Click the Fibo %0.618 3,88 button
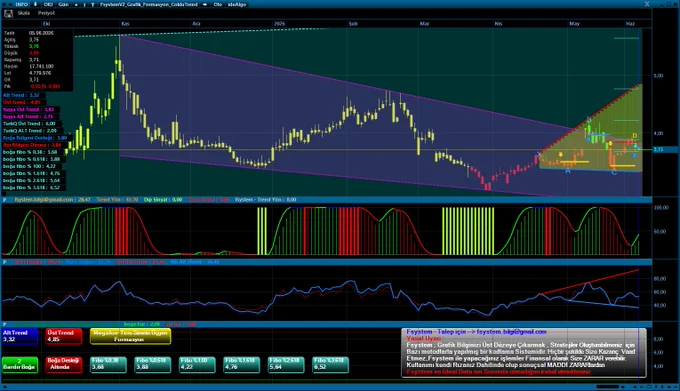This screenshot has height=391, width=680. (153, 364)
